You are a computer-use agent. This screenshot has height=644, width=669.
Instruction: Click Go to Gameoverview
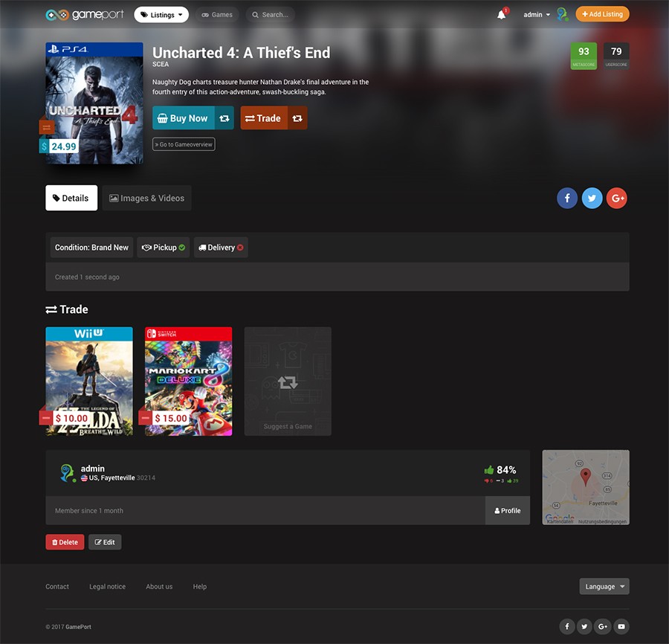[184, 144]
